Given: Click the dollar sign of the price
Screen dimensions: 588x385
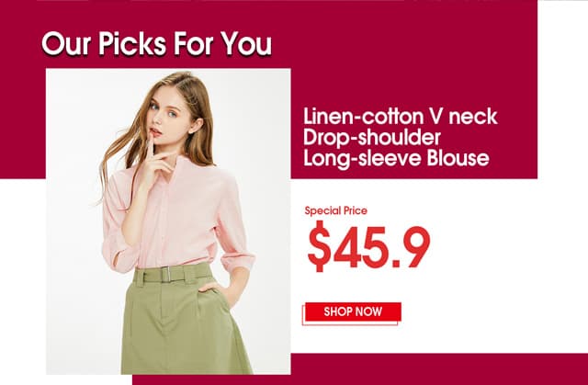Looking at the screenshot, I should coord(319,246).
